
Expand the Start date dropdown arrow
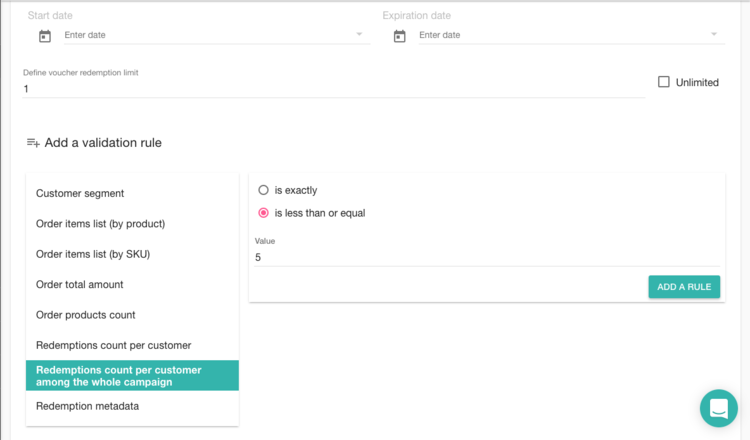[359, 34]
